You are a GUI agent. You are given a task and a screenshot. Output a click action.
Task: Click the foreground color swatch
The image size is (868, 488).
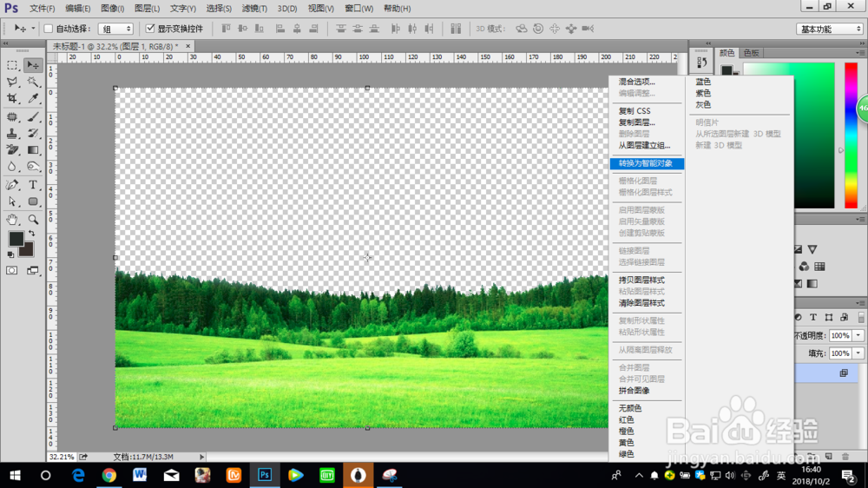(x=16, y=239)
